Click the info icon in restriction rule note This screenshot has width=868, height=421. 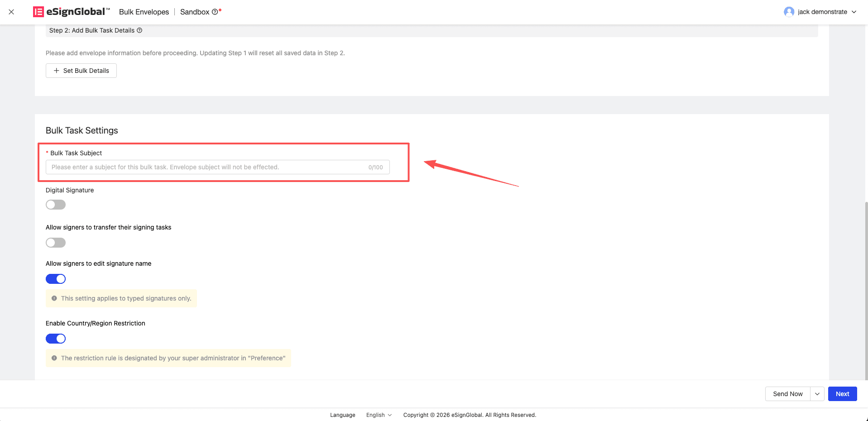coord(54,358)
